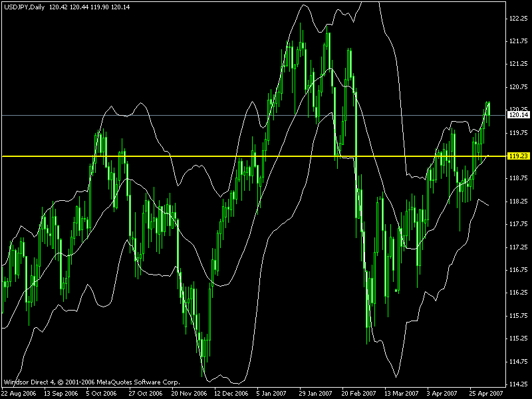This screenshot has height=399, width=532.
Task: Click the yellow 119.23 price label
Action: [519, 156]
